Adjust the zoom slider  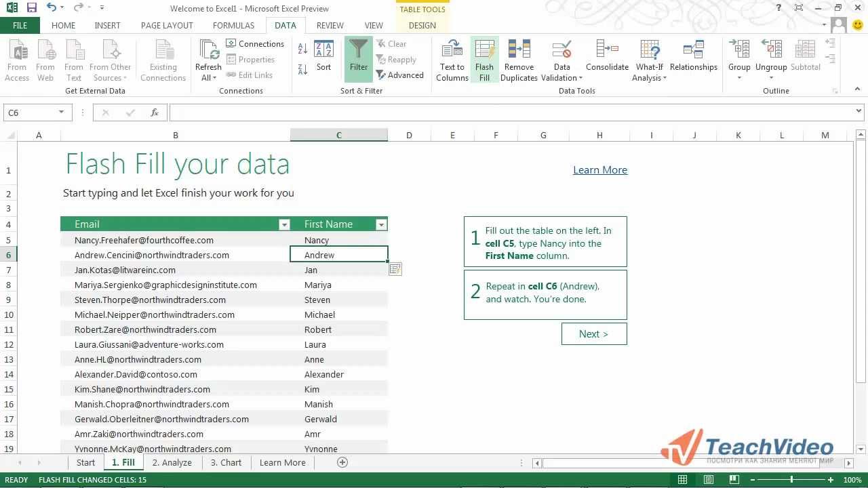(791, 479)
